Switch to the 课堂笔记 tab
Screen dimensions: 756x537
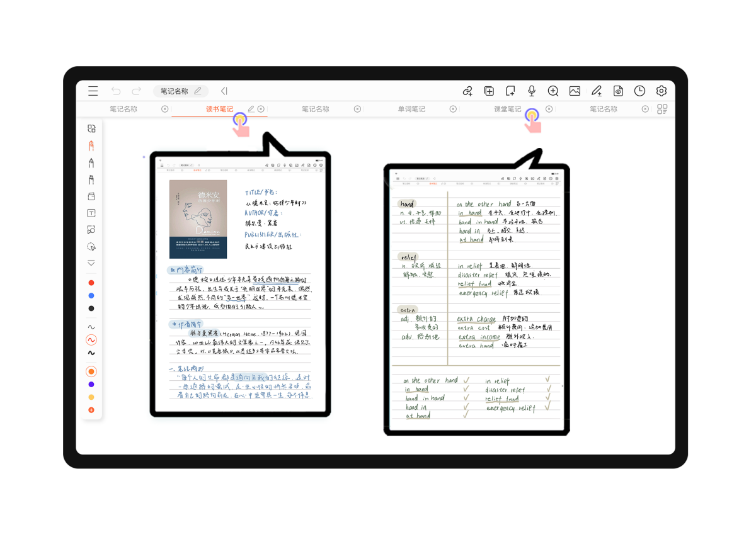[x=507, y=110]
